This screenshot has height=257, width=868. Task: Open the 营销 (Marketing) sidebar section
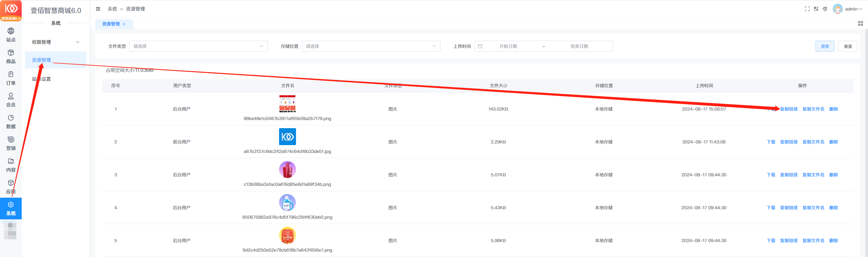tap(11, 143)
